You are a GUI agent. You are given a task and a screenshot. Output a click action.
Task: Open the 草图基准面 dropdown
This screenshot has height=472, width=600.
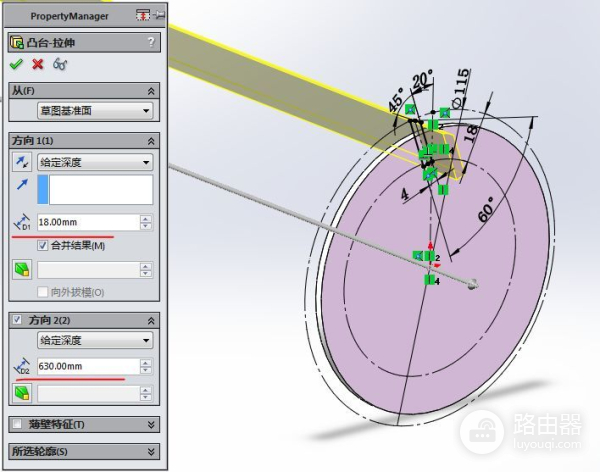point(95,111)
